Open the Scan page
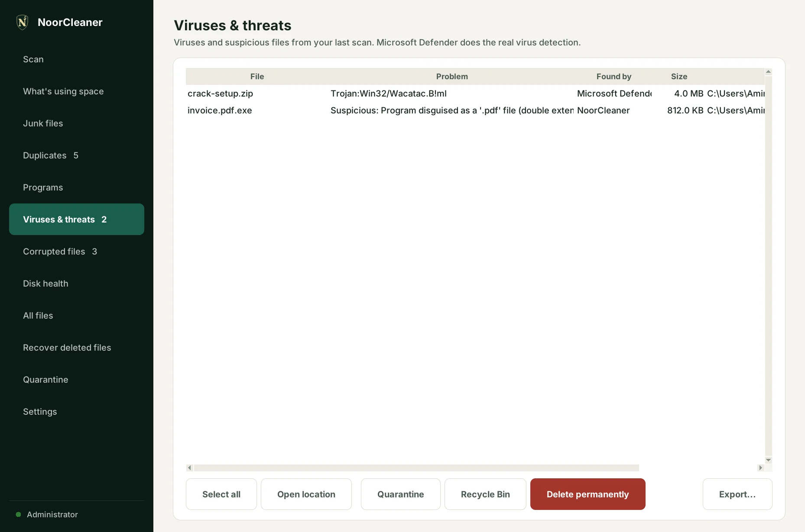This screenshot has height=532, width=805. pyautogui.click(x=77, y=59)
